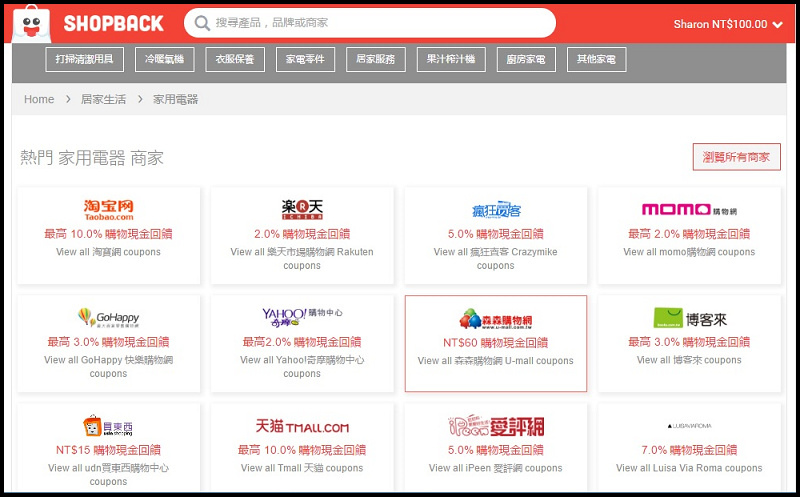The width and height of the screenshot is (800, 497).
Task: Select the 家電零件 category
Action: click(x=305, y=59)
